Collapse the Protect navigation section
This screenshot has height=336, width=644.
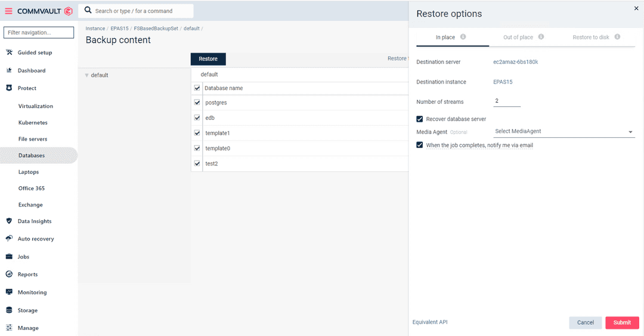[27, 88]
